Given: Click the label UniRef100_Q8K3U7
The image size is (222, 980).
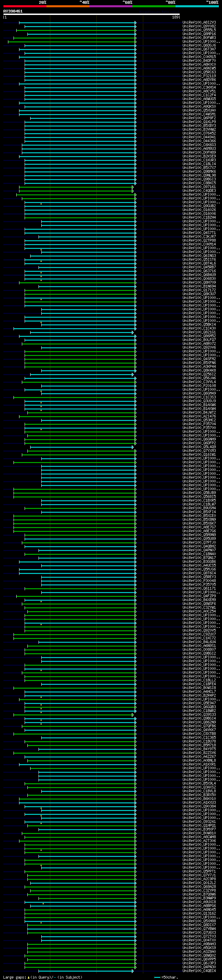Looking at the screenshot, I should [199, 294].
